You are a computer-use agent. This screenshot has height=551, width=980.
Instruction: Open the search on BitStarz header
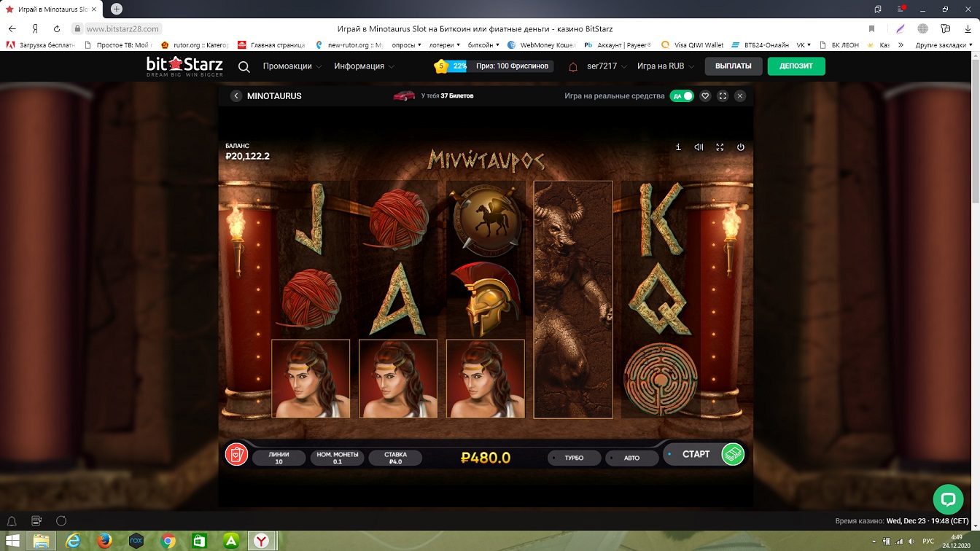244,66
